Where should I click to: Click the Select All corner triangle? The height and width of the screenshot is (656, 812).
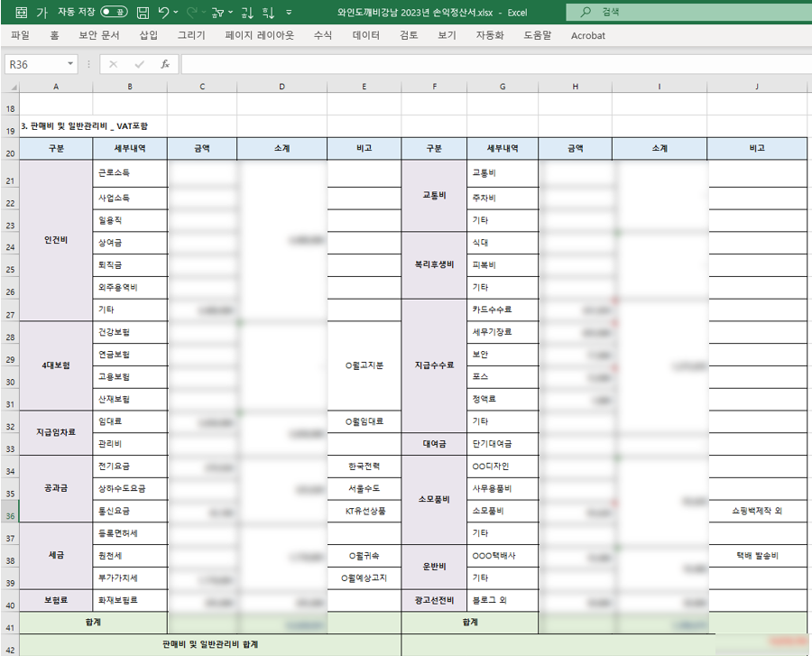click(13, 87)
